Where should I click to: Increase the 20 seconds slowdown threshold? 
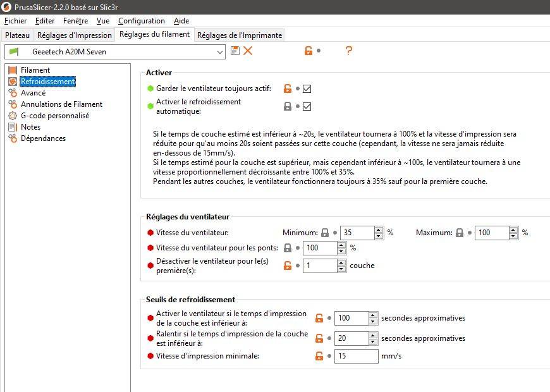[373, 335]
